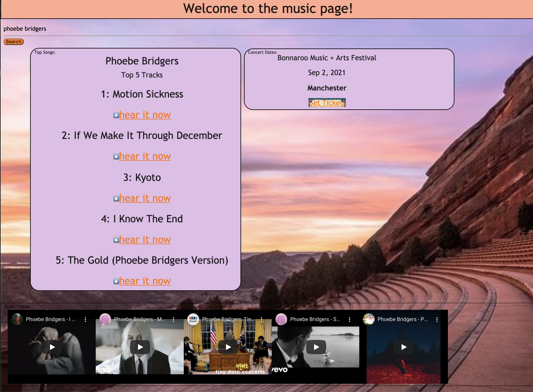The image size is (533, 392).
Task: Play the fourth video with beach scene
Action: 316,347
